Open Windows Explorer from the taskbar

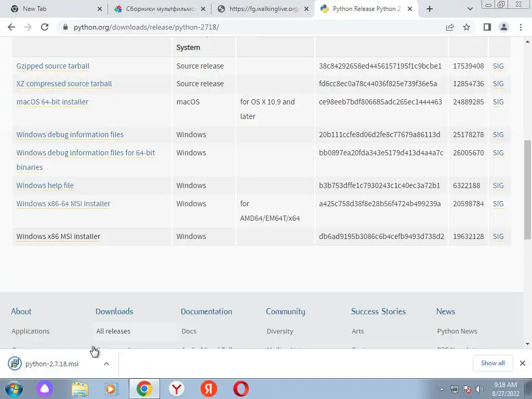80,389
